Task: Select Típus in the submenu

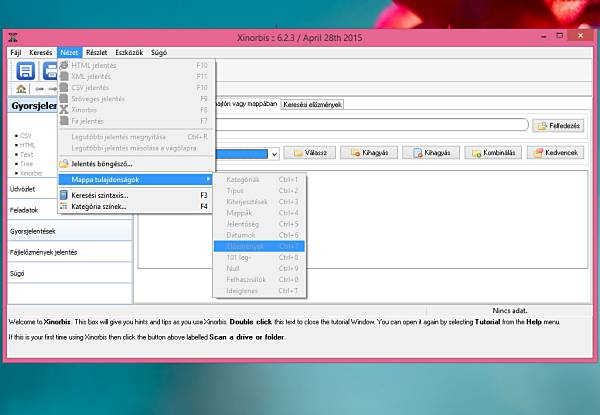Action: tap(259, 190)
